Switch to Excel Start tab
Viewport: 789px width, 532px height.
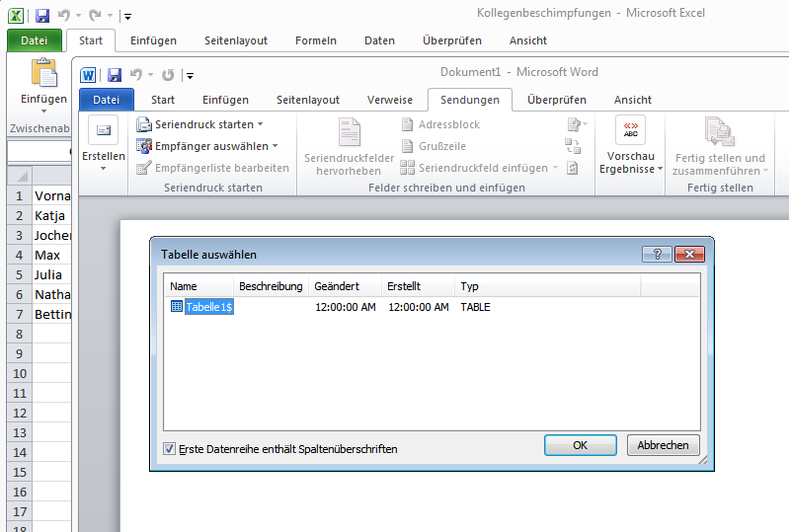[91, 40]
